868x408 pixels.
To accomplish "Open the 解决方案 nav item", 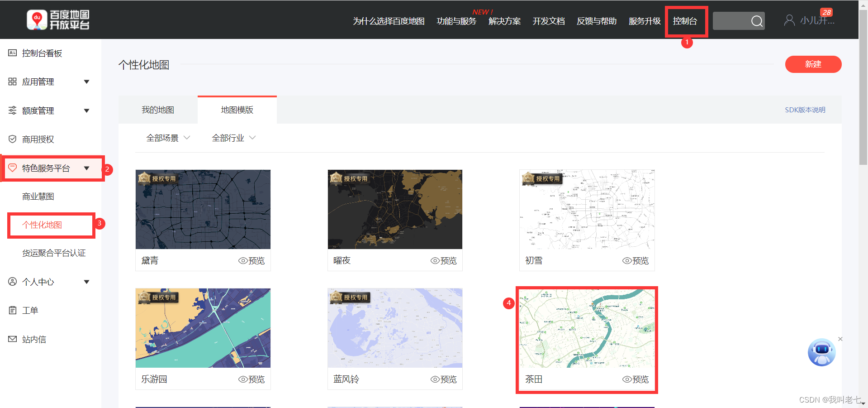I will pyautogui.click(x=504, y=21).
